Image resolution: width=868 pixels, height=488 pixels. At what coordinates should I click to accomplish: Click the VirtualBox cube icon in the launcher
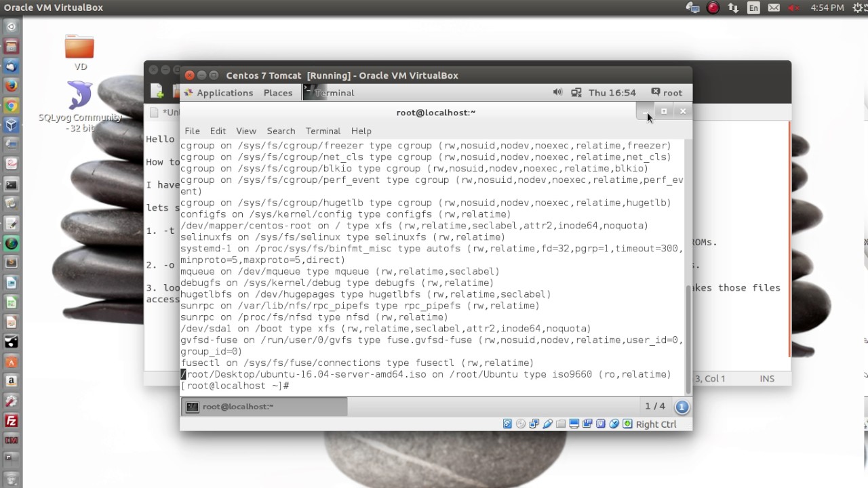[11, 125]
